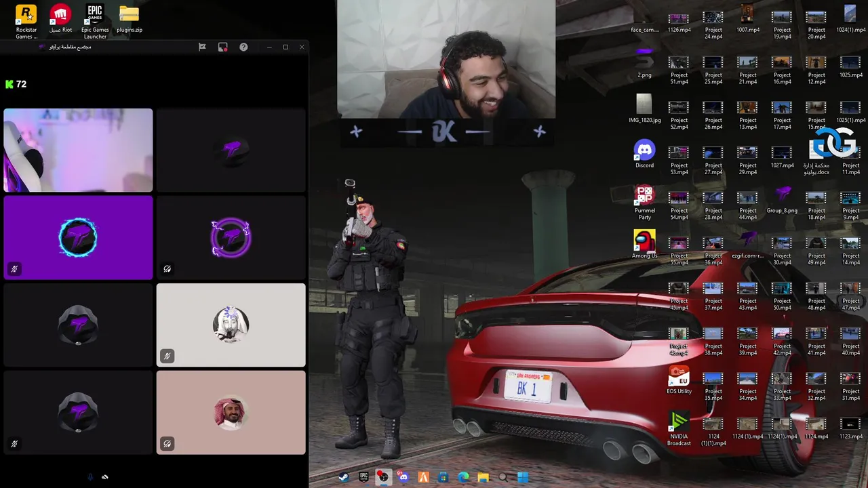
Task: Open Microsoft Store from the taskbar
Action: point(443,477)
